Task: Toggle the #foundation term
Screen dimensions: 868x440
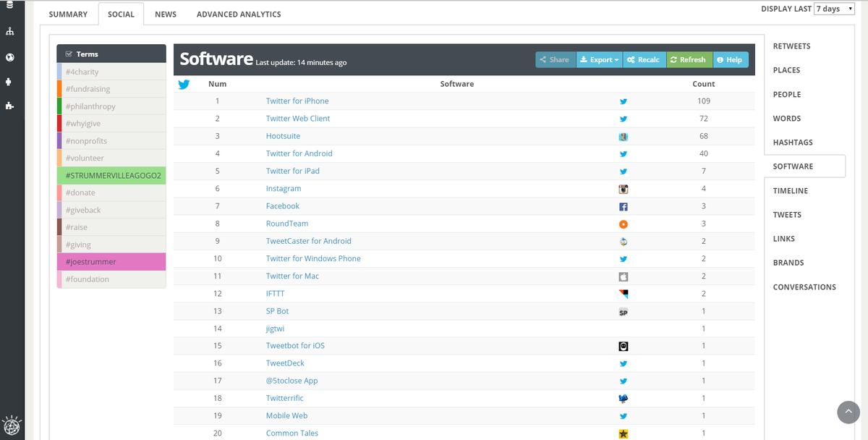Action: [x=111, y=279]
